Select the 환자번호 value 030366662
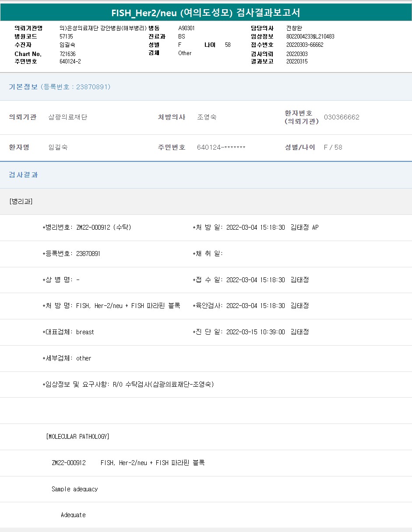Screen dimensions: 412x532 342,117
